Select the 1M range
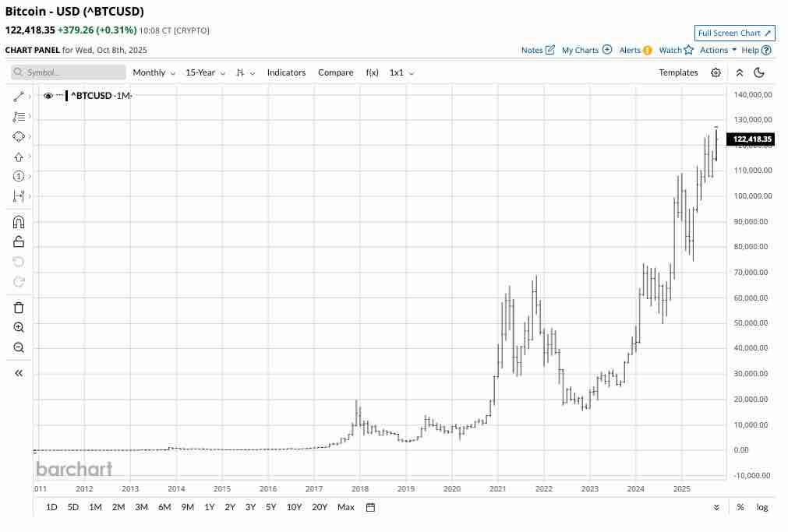 [95, 507]
